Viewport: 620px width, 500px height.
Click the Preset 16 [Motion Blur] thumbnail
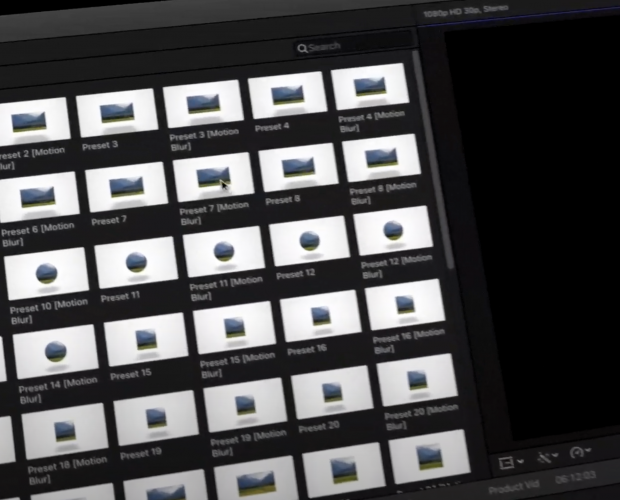[x=405, y=304]
